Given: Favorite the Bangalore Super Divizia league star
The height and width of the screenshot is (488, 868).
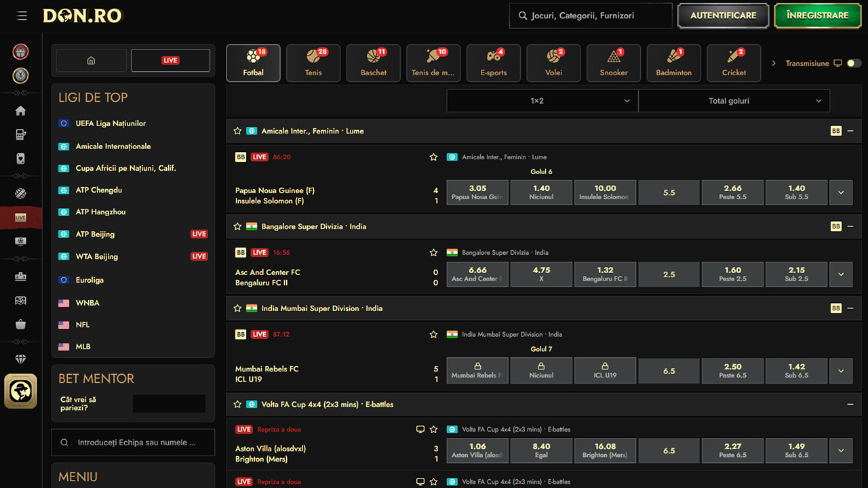Looking at the screenshot, I should coord(237,226).
